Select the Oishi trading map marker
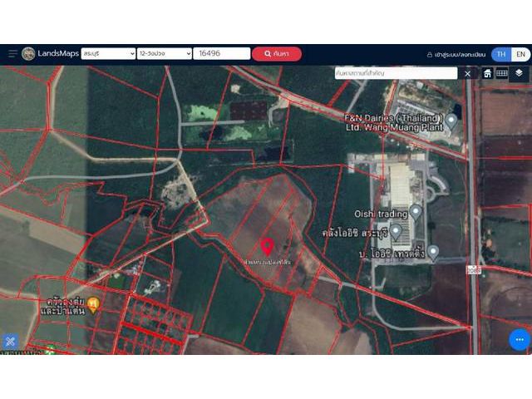 [416, 212]
